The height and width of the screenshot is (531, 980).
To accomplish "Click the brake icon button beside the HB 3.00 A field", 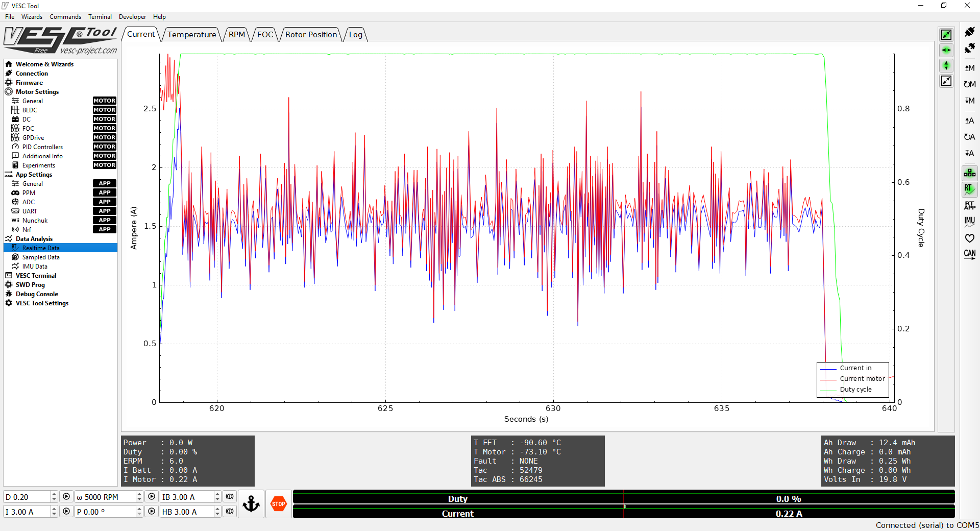I will pos(230,511).
